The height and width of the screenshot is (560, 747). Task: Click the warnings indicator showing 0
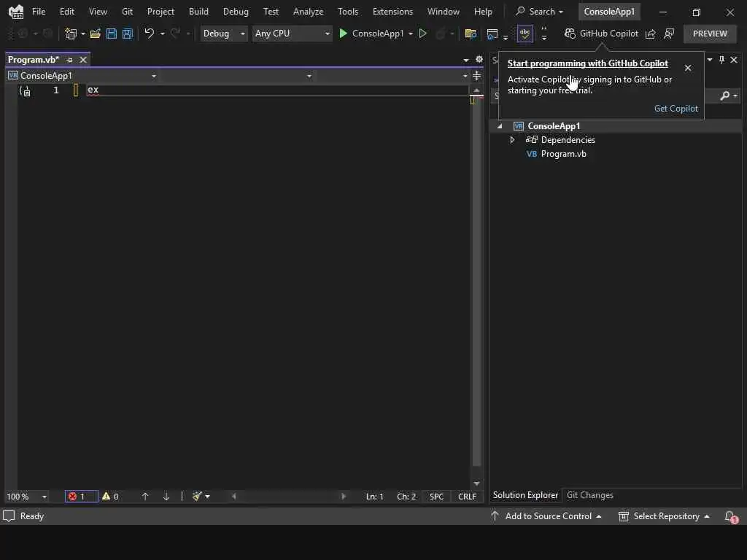pyautogui.click(x=110, y=496)
